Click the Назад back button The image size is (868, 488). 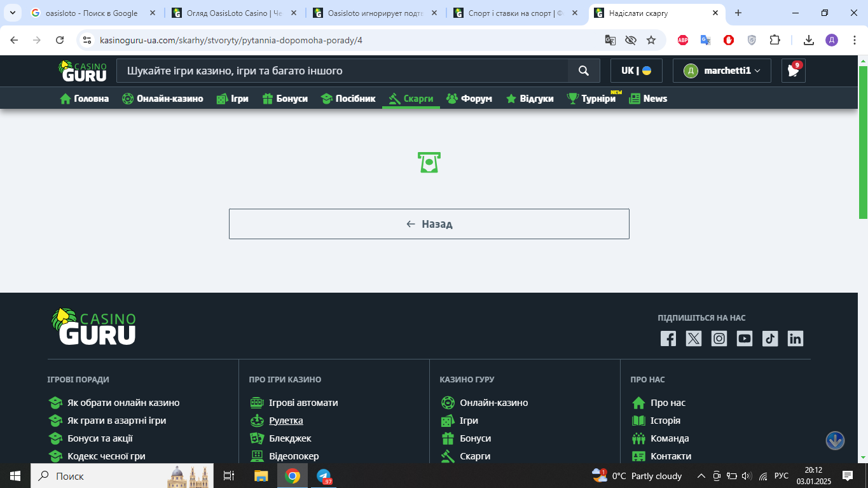429,224
